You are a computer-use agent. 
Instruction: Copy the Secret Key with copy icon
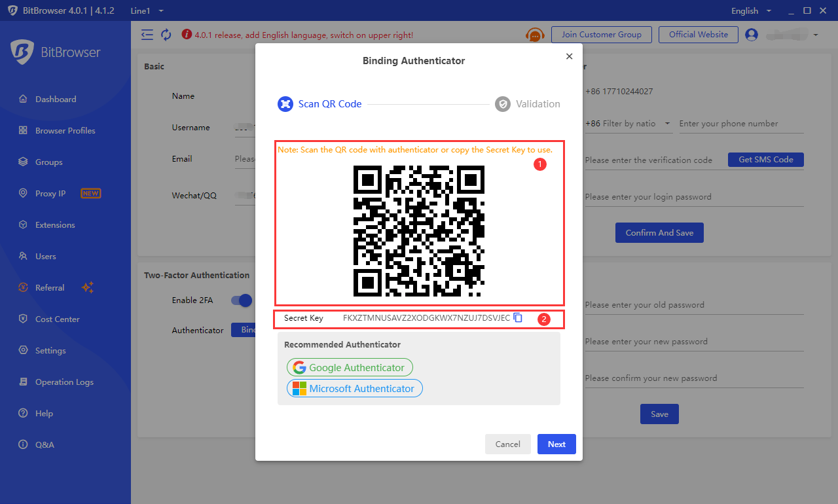[518, 317]
